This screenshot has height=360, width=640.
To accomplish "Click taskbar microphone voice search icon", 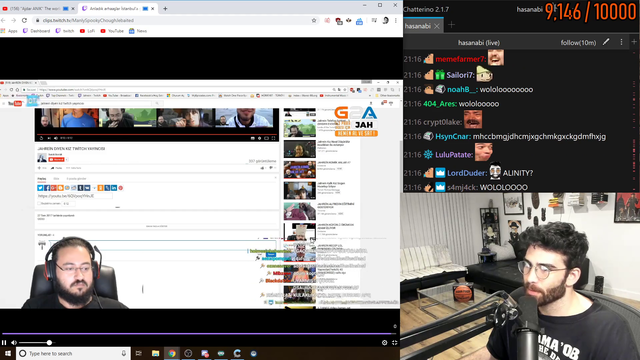I will tap(124, 353).
